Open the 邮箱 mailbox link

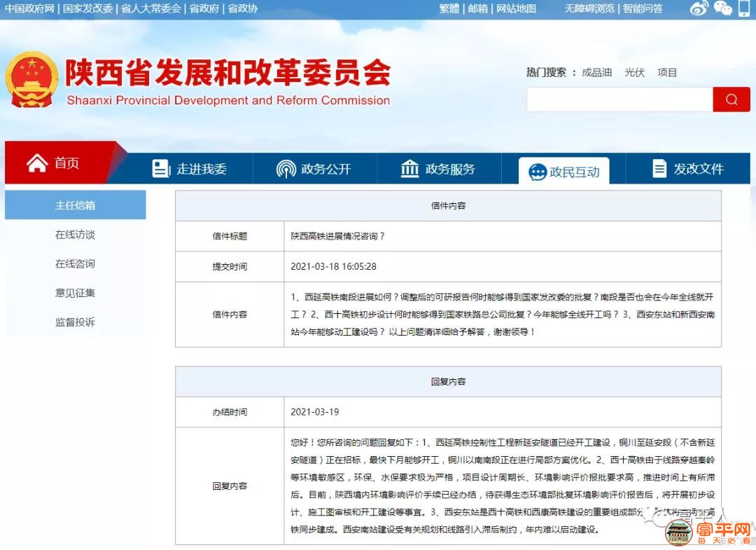pyautogui.click(x=478, y=8)
